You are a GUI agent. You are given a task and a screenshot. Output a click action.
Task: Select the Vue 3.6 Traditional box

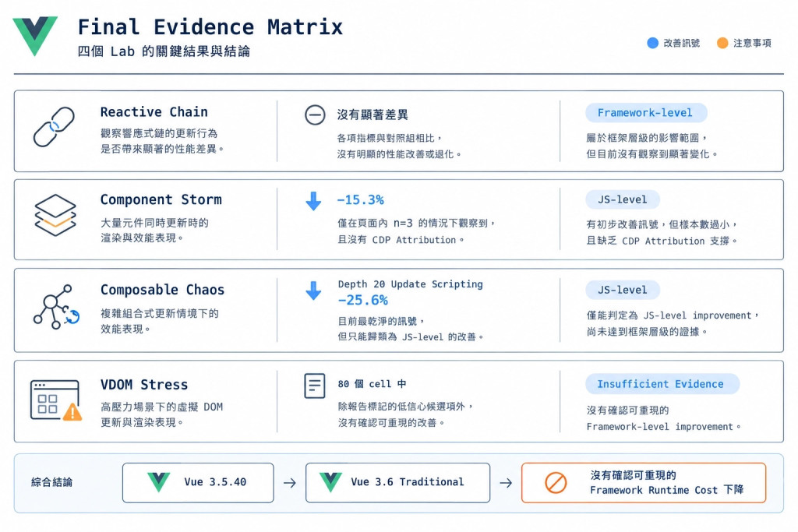(398, 483)
